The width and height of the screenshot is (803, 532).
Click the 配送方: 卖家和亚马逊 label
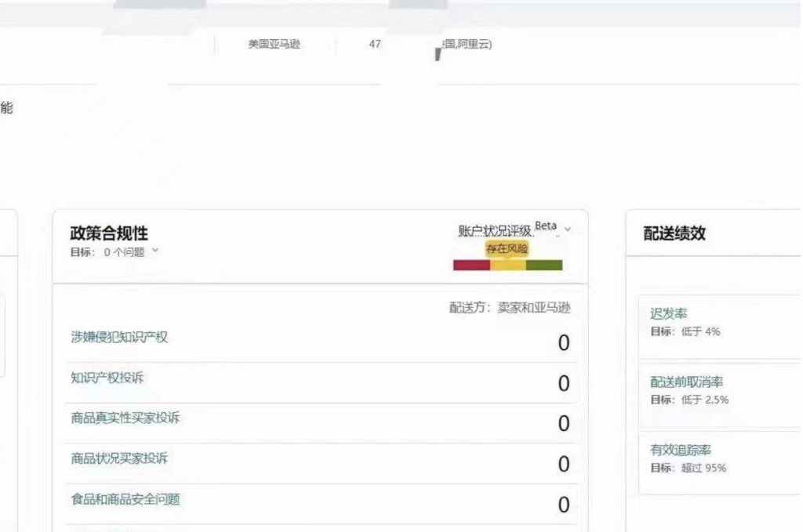pyautogui.click(x=510, y=309)
